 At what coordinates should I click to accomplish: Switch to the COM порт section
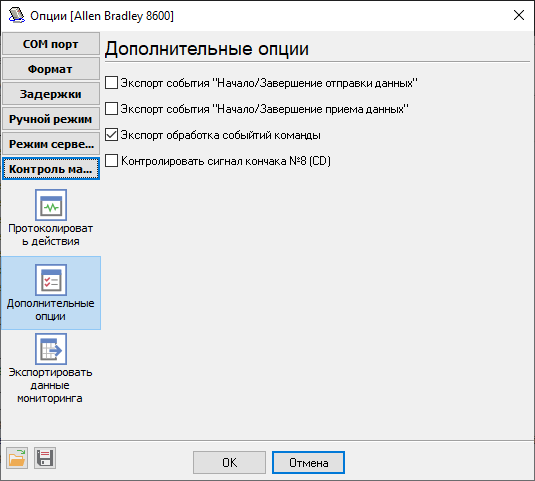[x=51, y=44]
